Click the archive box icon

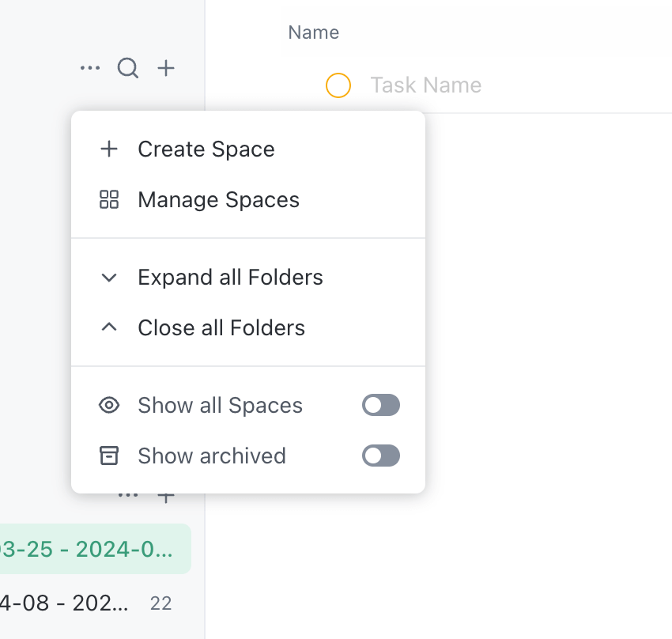109,456
